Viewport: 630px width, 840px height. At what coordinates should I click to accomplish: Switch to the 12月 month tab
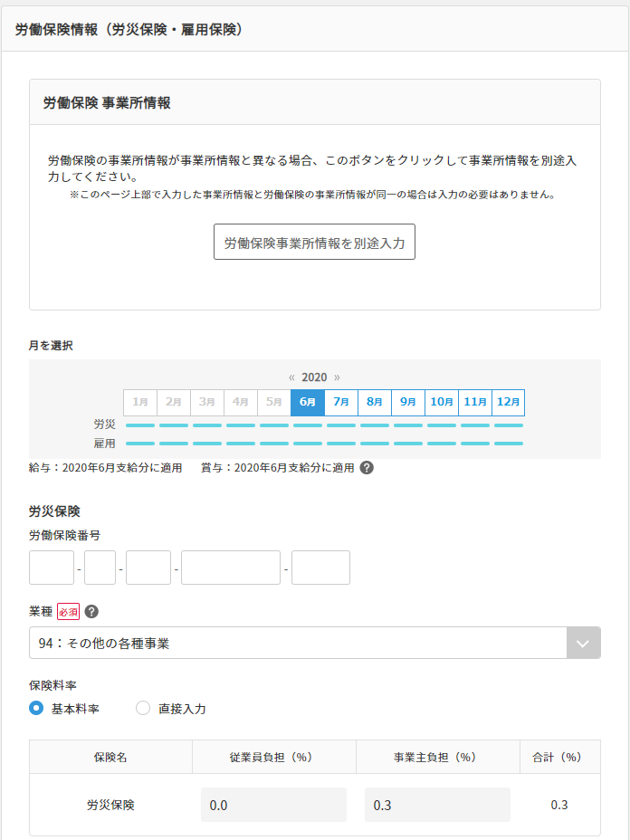[508, 402]
